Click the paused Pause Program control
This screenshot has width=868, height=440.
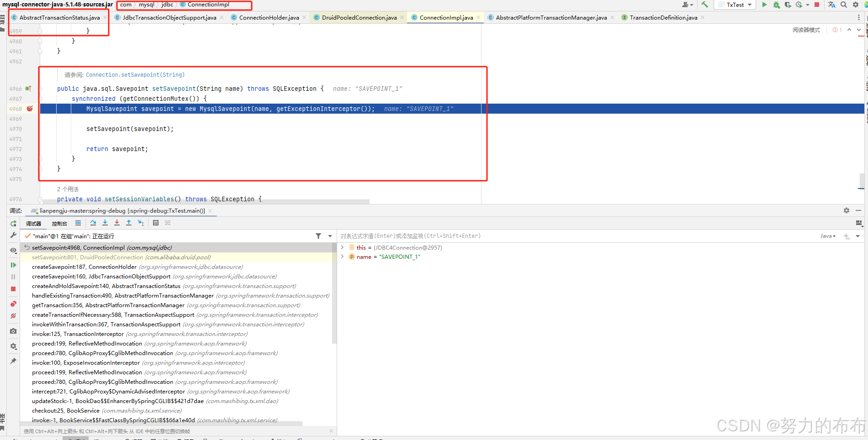[13, 277]
